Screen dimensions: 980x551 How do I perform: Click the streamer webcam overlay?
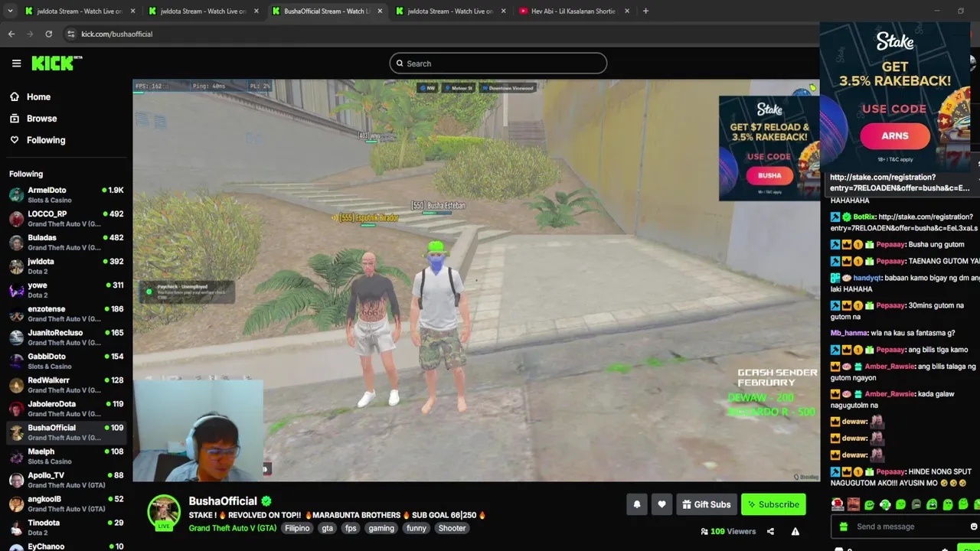click(199, 431)
